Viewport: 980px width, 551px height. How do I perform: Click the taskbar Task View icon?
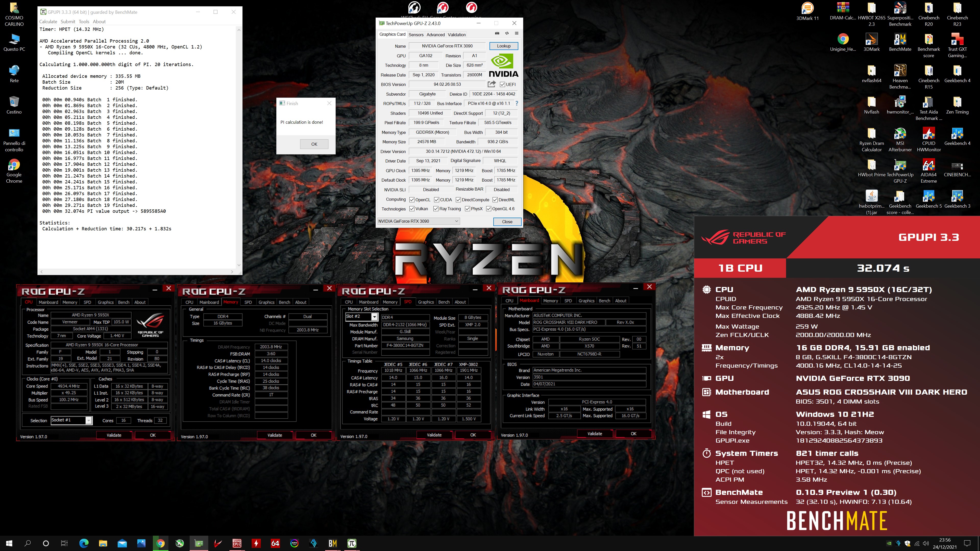(64, 543)
